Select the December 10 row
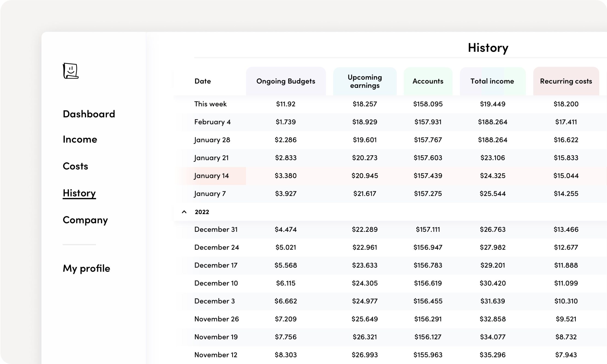Viewport: 607px width, 364px height. (390, 283)
